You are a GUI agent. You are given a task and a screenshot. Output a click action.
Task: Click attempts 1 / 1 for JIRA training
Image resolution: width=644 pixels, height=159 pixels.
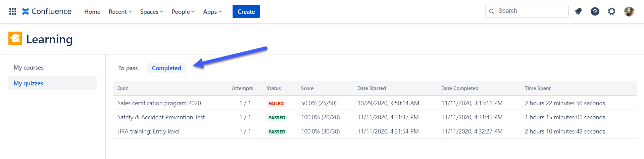[245, 131]
